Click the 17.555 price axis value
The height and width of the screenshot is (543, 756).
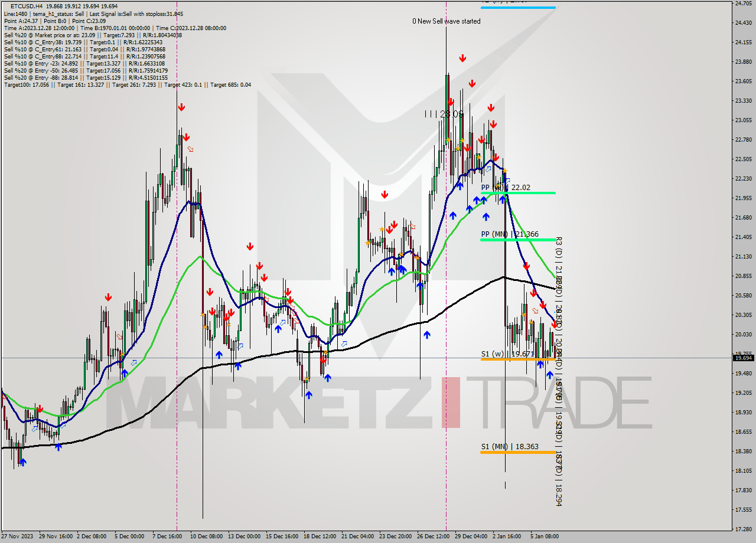coord(742,510)
